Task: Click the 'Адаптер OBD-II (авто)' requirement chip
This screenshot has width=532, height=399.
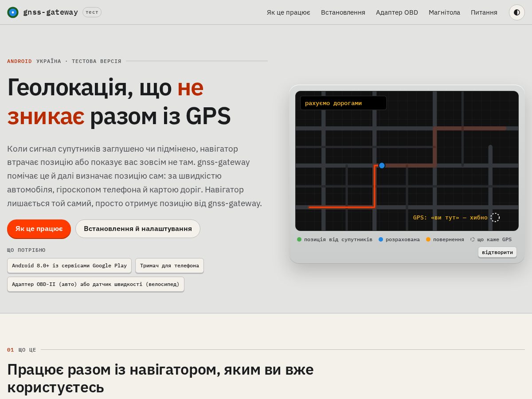Action: (x=96, y=284)
